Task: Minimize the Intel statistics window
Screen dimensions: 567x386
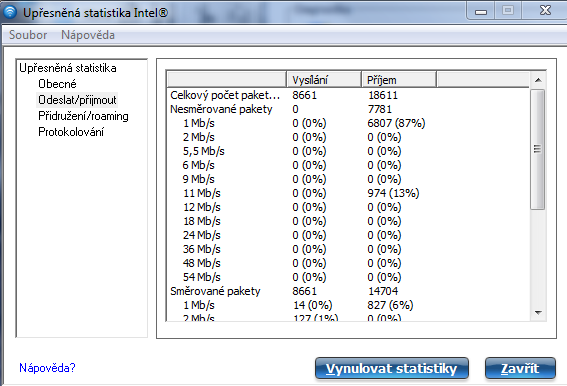Action: [481, 11]
